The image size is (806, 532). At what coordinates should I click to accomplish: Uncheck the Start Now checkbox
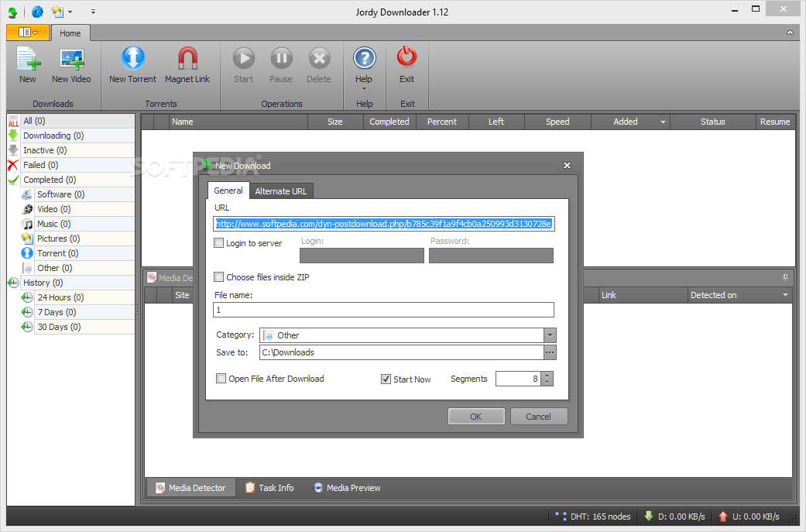click(x=386, y=379)
